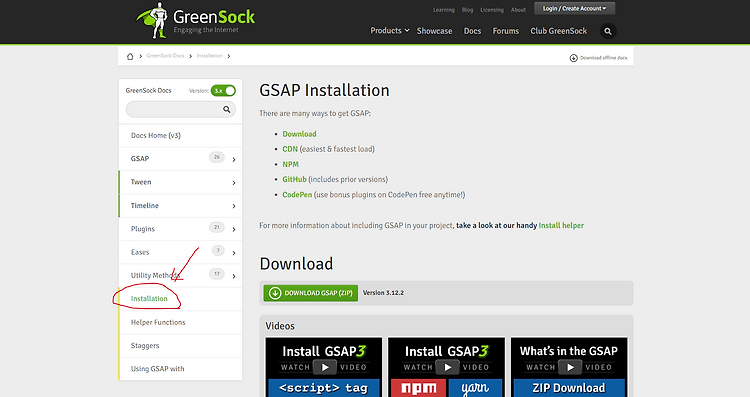Expand the Timeline sidebar chevron
Viewport: 750px width, 397px height.
pos(234,206)
